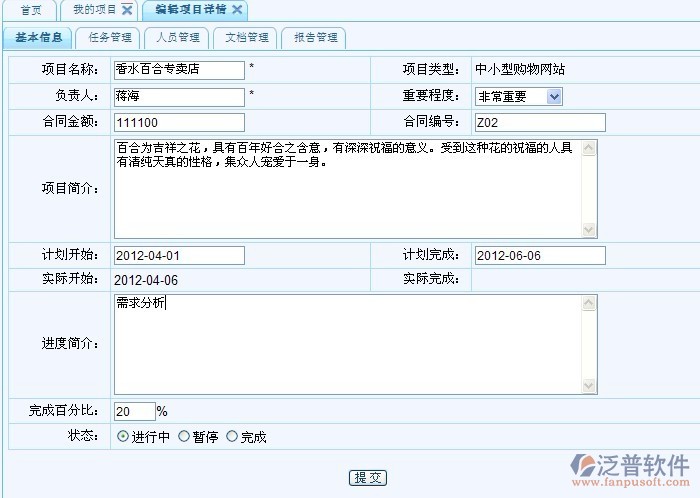700x498 pixels.
Task: Open the 报告管理 sub-tab
Action: [315, 37]
